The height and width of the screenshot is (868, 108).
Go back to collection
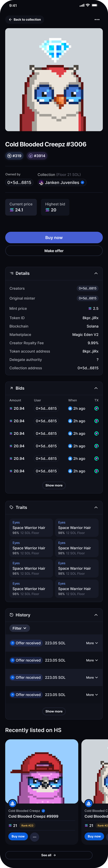pos(25,20)
